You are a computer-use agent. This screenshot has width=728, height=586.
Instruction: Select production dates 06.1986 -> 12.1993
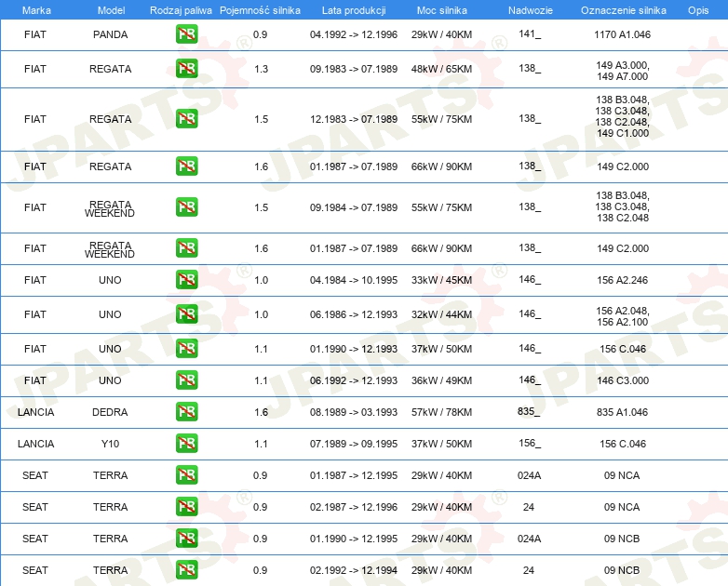pos(354,314)
